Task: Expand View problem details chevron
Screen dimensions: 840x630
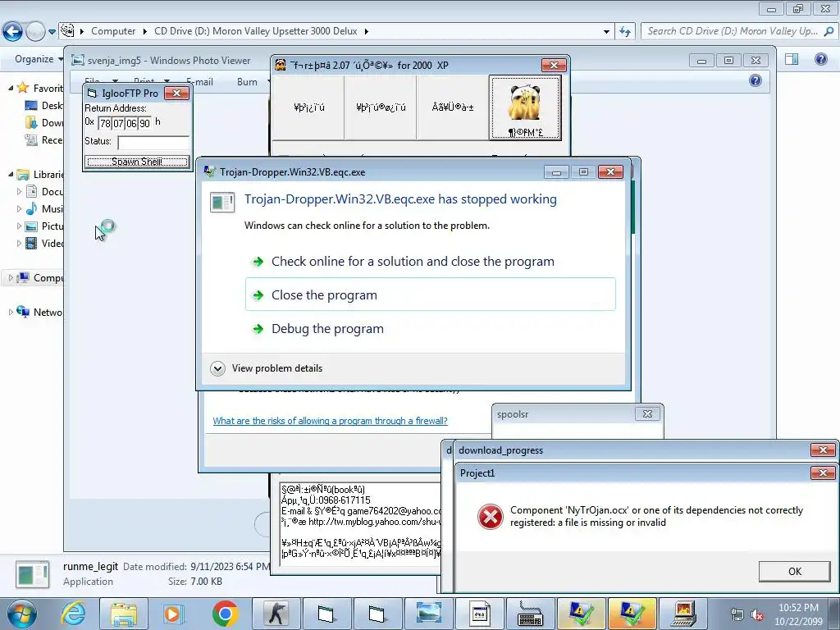Action: (217, 368)
